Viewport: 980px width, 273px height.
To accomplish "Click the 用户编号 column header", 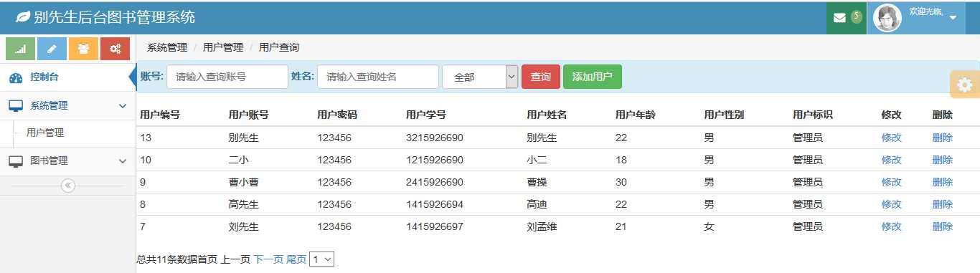I will (x=160, y=115).
